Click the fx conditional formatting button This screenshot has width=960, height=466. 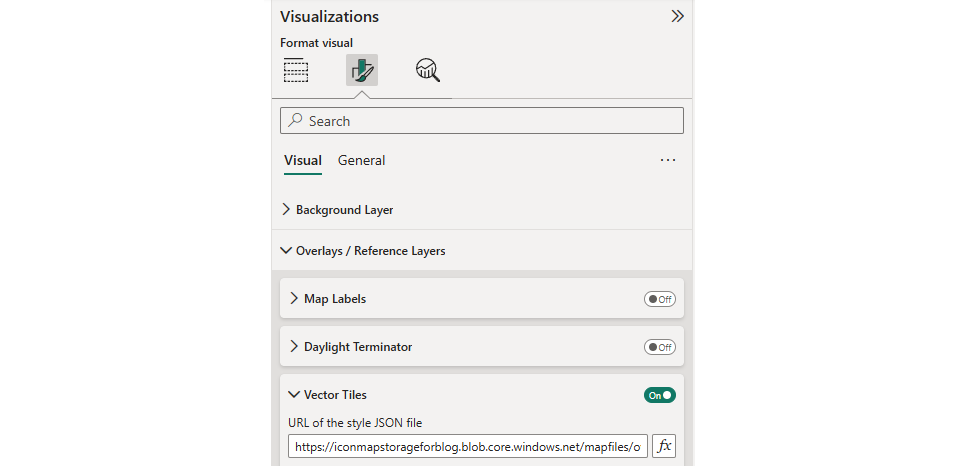664,446
